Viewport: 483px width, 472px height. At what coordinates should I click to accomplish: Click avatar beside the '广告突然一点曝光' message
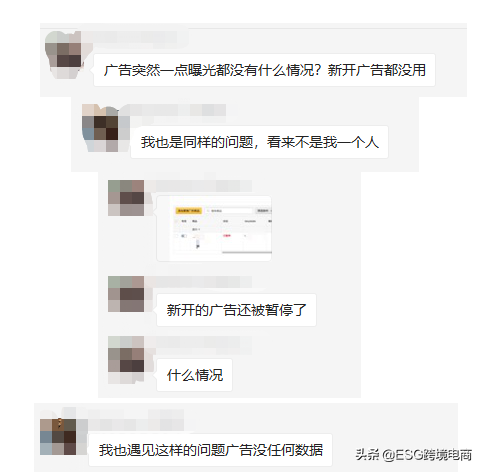tap(63, 55)
